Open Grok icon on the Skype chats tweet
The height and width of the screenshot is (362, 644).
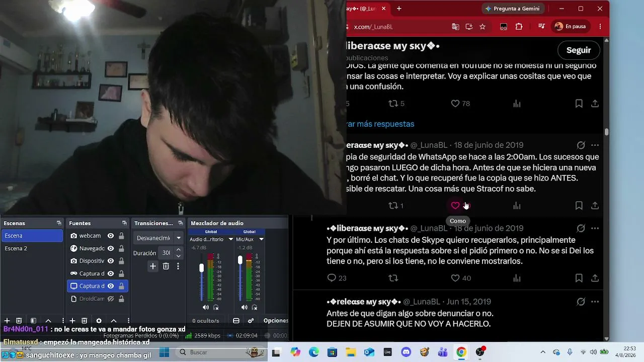(x=581, y=228)
